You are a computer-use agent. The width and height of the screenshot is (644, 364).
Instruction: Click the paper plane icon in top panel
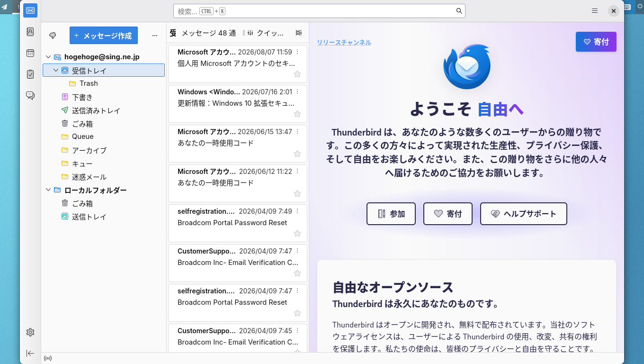(x=5, y=7)
